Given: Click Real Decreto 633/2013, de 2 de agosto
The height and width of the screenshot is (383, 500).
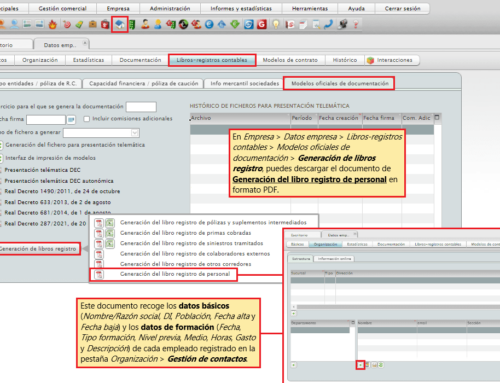Looking at the screenshot, I should point(58,202).
